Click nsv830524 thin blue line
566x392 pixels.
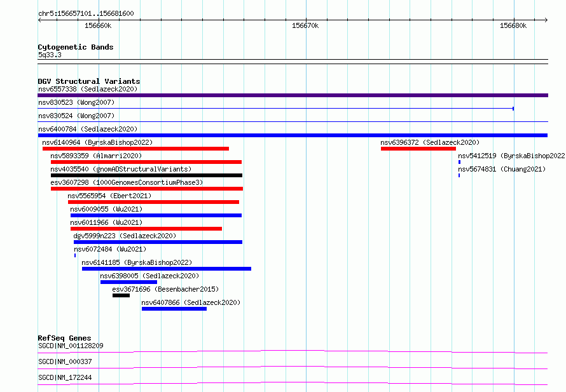click(293, 121)
